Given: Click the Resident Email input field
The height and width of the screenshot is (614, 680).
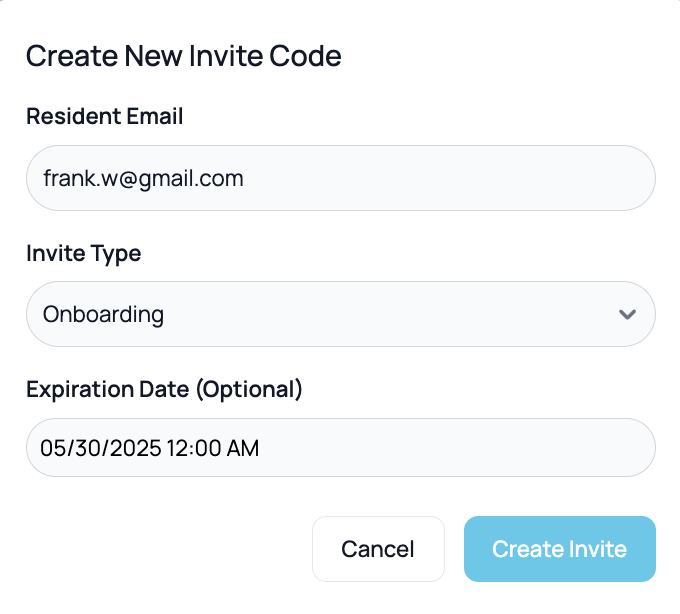Looking at the screenshot, I should (340, 178).
